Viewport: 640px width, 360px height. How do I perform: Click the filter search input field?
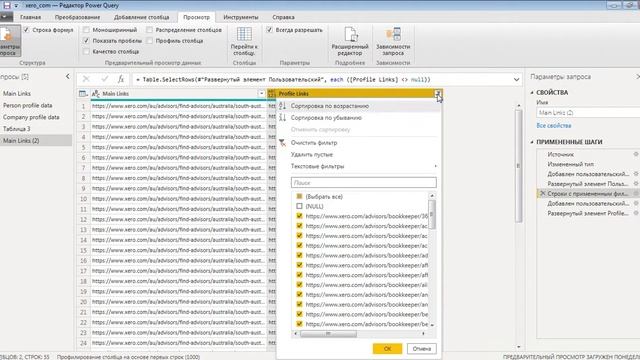[364, 182]
